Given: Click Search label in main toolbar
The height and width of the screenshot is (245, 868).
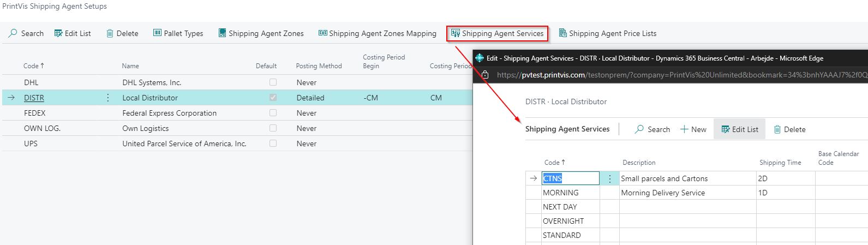Looking at the screenshot, I should (x=32, y=33).
